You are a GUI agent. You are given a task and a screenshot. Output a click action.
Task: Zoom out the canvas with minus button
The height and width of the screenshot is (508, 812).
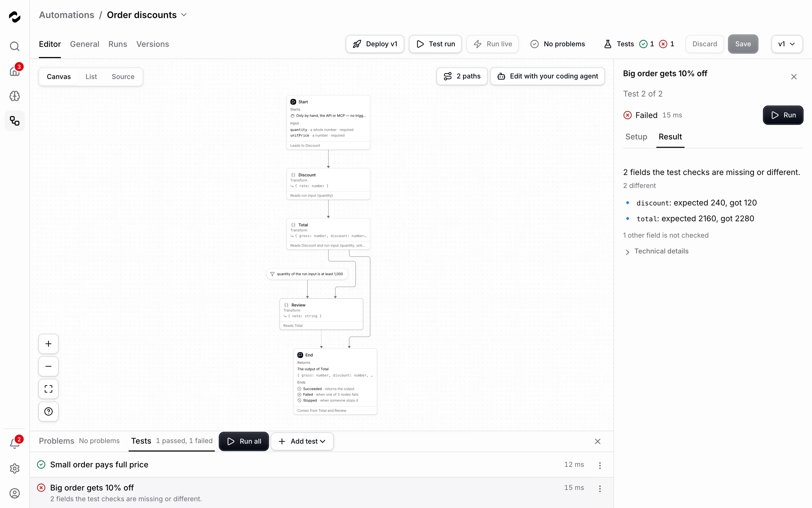(49, 366)
